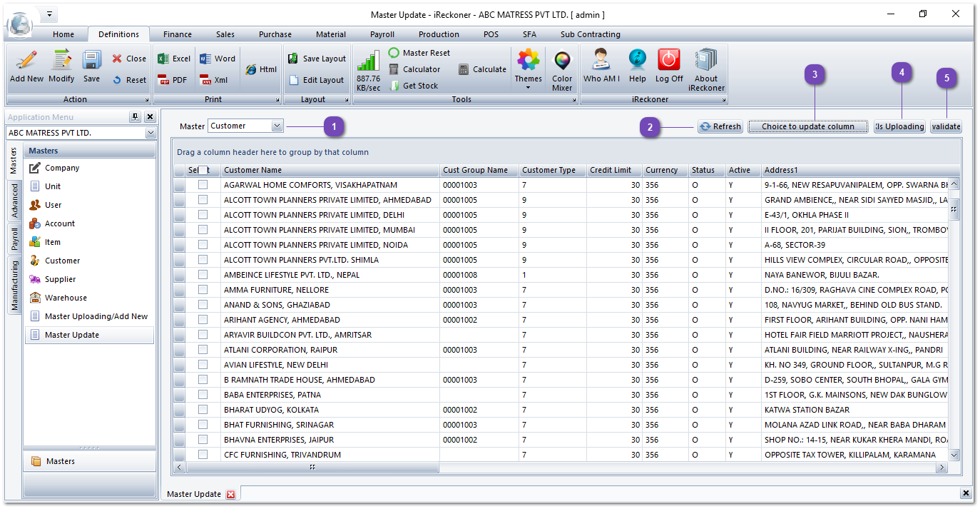Select checkbox for AMMA FURNITURE, NELLORE
This screenshot has height=509, width=980.
203,289
